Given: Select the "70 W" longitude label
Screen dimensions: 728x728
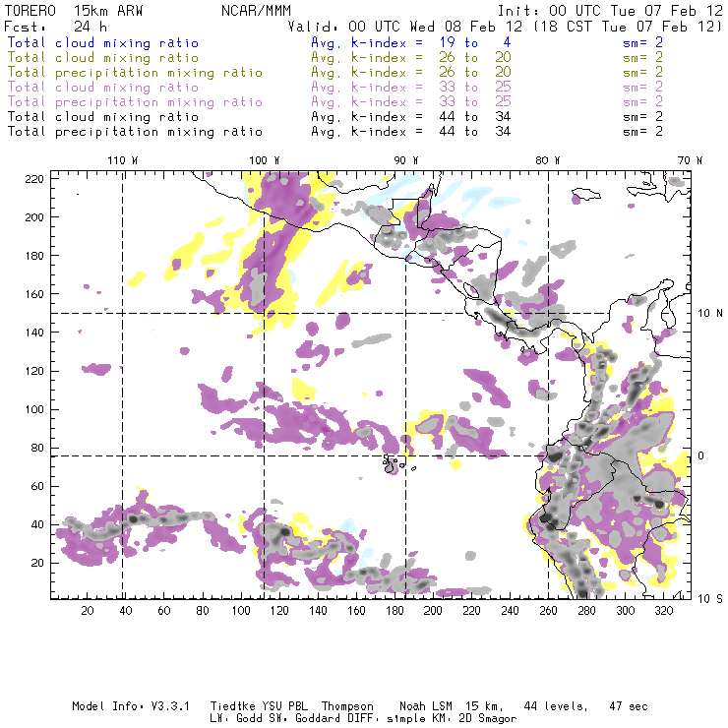Looking at the screenshot, I should pos(690,160).
